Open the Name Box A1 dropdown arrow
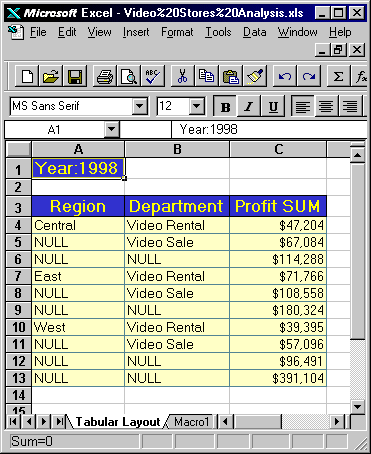 click(x=111, y=129)
